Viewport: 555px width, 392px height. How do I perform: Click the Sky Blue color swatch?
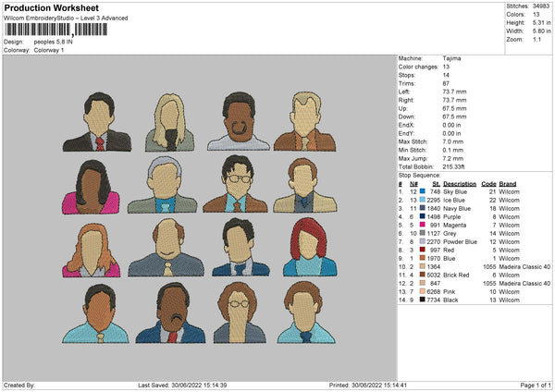click(423, 191)
